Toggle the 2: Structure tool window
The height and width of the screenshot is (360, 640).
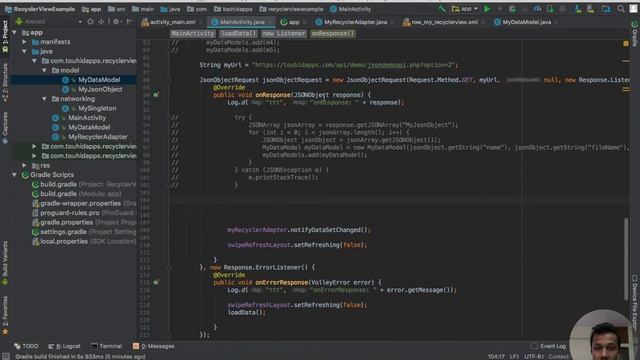coord(5,82)
